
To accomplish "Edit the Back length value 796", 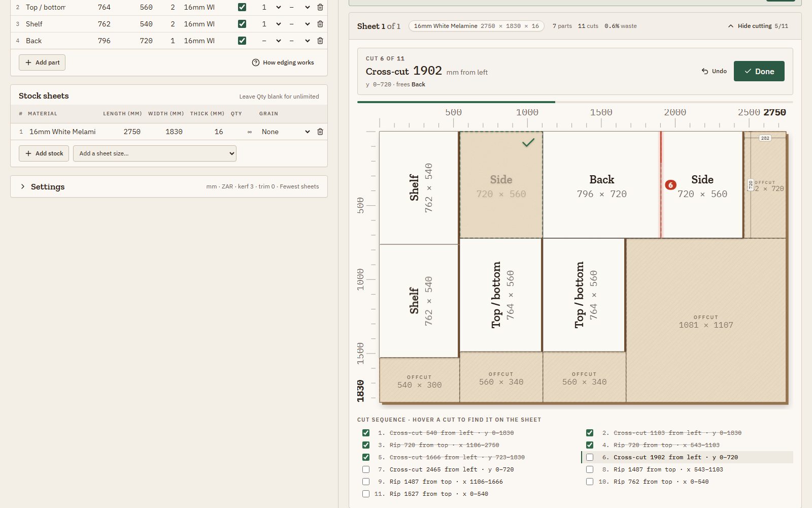I will pos(104,41).
